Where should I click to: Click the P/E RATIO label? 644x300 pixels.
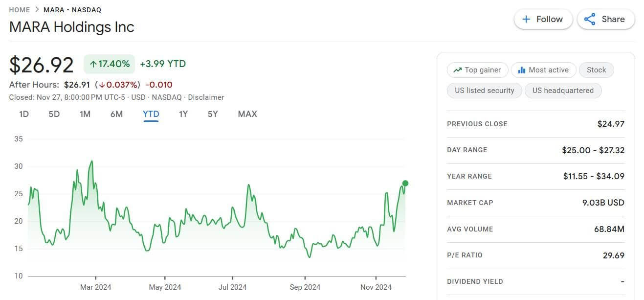pyautogui.click(x=465, y=255)
